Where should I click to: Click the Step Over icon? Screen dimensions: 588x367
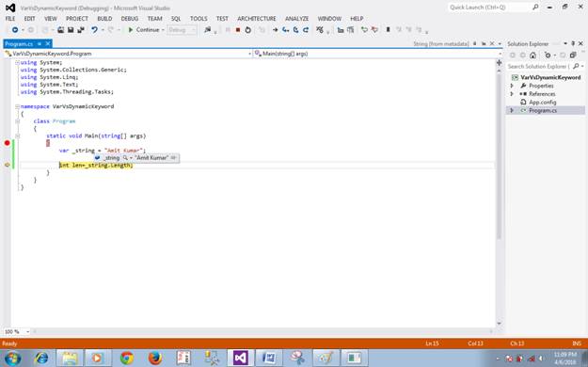295,30
